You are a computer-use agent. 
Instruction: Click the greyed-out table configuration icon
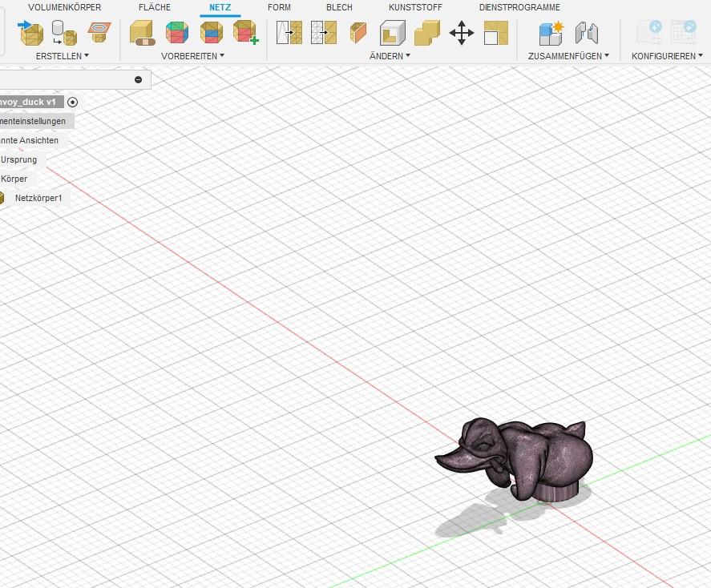683,33
